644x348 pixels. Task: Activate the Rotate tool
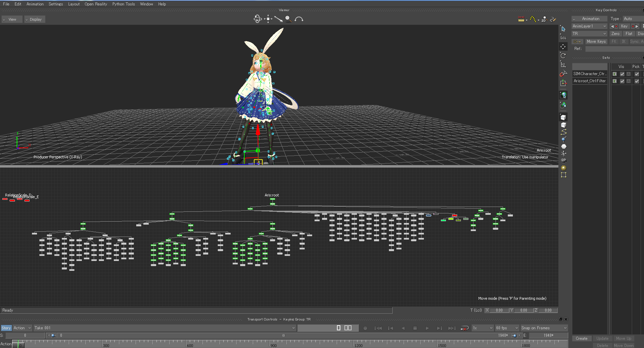563,55
